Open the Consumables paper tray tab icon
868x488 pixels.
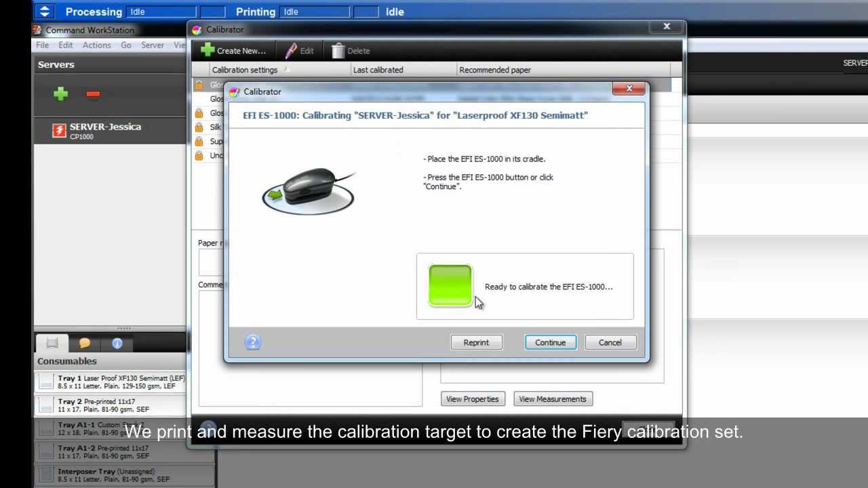(52, 343)
